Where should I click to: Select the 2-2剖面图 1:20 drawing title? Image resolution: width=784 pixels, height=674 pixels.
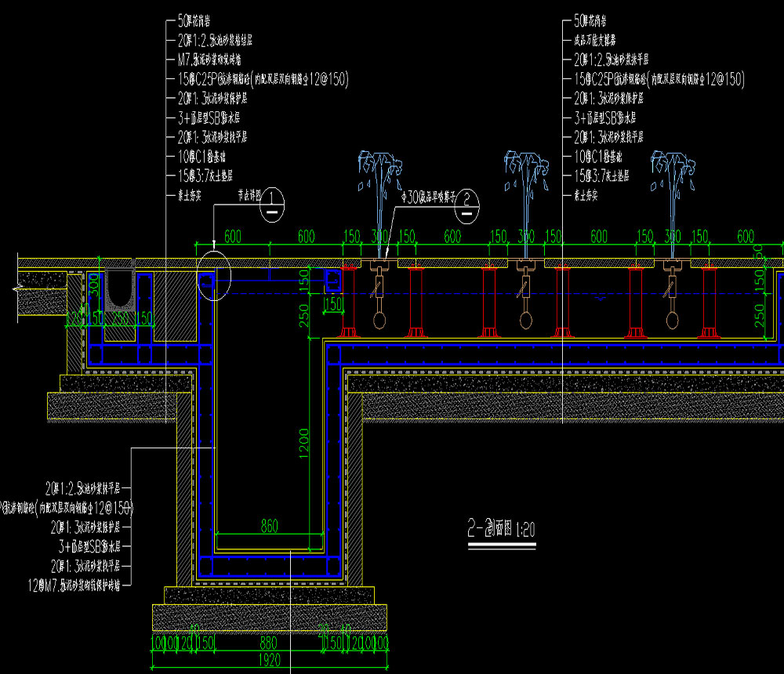point(502,528)
